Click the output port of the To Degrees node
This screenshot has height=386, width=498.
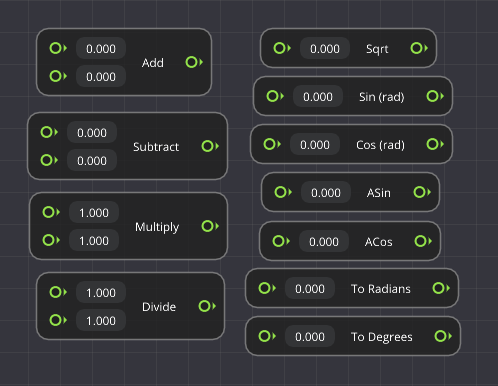tap(443, 336)
